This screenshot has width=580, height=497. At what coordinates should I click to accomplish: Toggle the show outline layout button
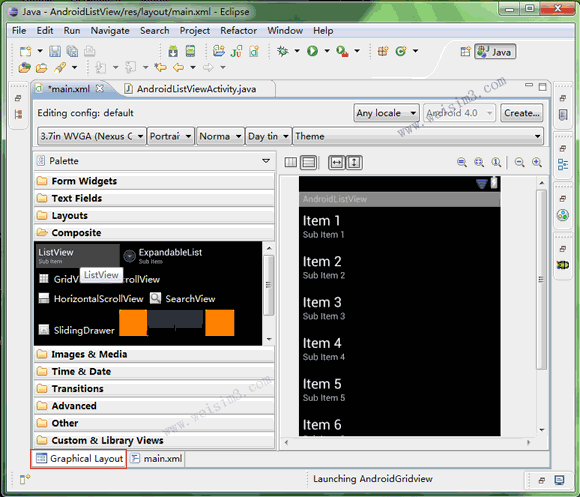[x=290, y=162]
